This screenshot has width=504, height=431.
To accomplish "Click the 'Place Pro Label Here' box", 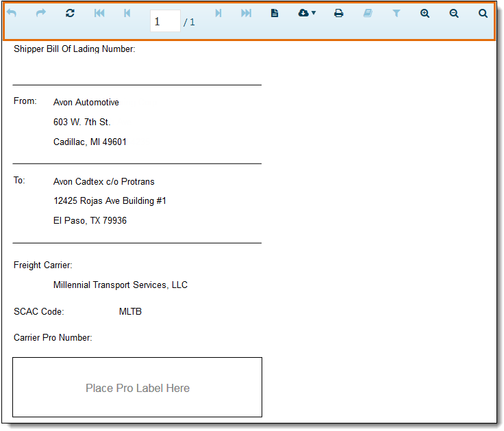I will point(137,387).
